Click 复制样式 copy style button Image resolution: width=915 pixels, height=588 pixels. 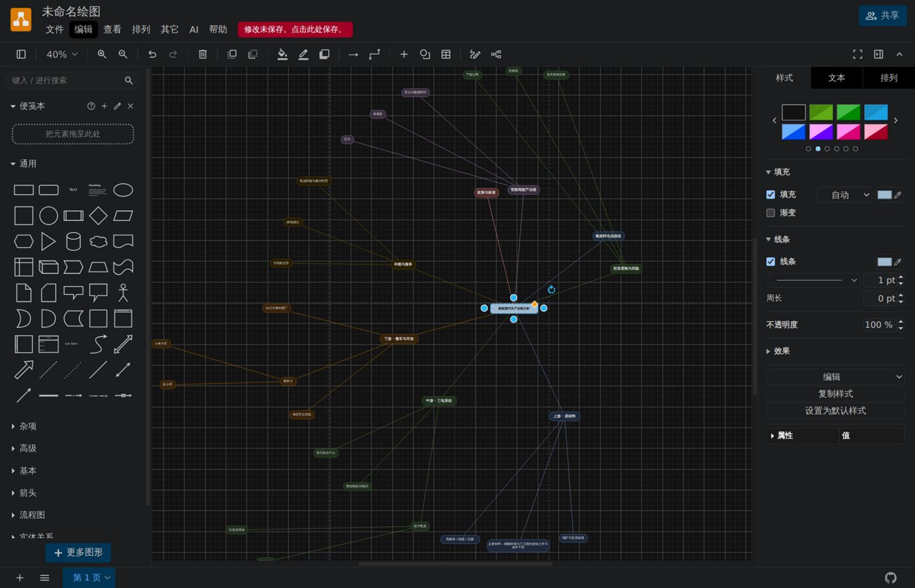tap(835, 394)
